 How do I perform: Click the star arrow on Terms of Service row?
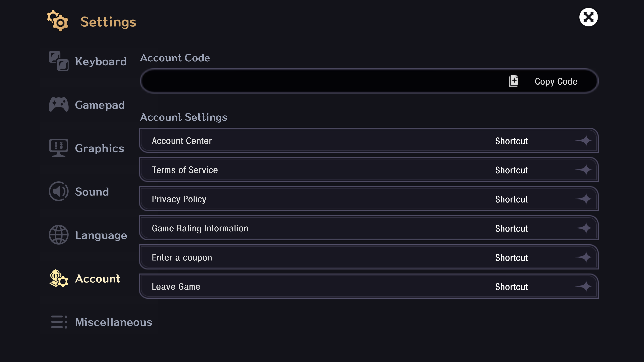583,170
